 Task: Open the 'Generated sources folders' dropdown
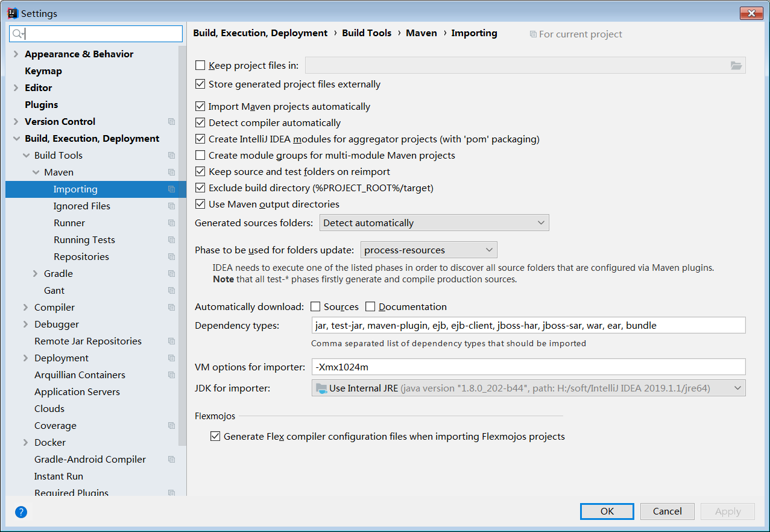click(434, 223)
